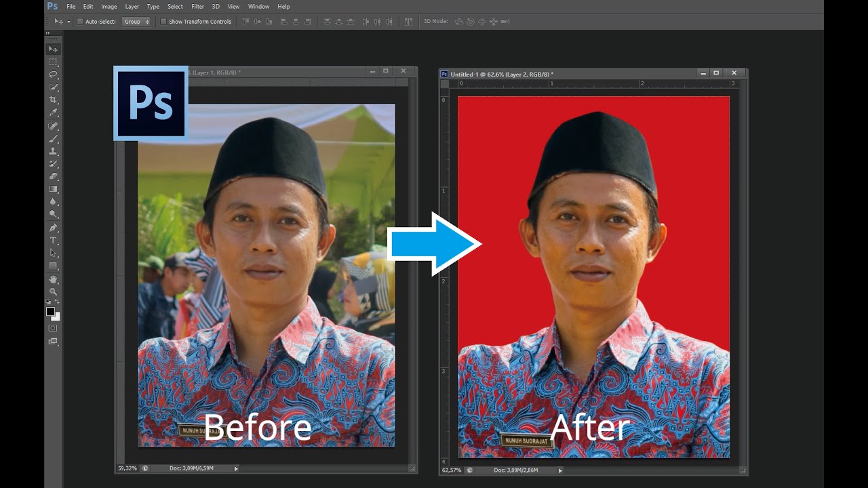Select the Lasso tool

tap(53, 75)
